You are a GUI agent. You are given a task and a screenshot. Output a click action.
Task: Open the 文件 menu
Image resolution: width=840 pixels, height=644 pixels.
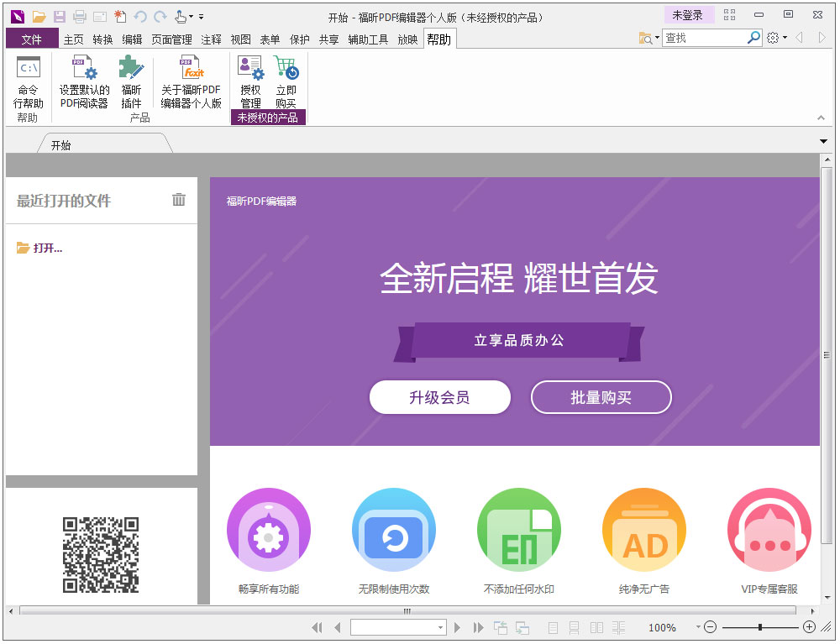31,38
